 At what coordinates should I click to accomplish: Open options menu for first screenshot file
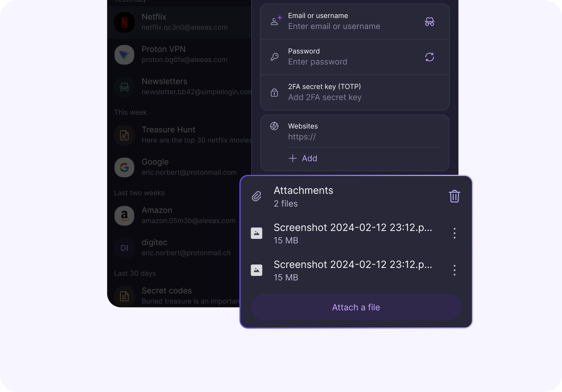(x=455, y=233)
